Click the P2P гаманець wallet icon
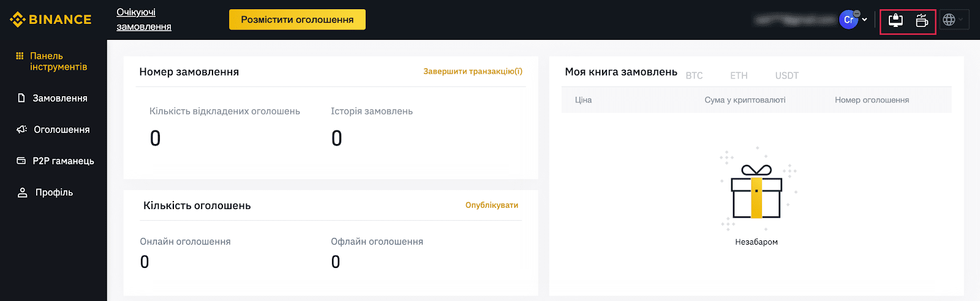The width and height of the screenshot is (980, 301). click(21, 161)
